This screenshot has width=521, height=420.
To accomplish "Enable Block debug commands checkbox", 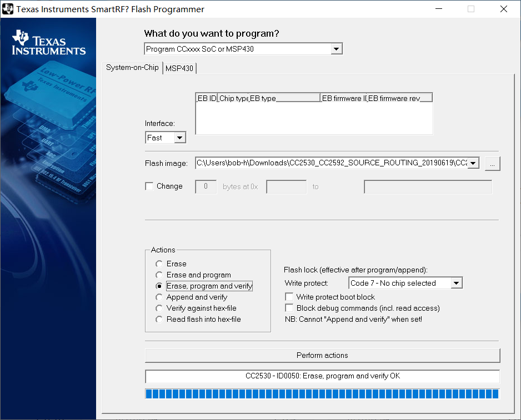I will point(289,308).
